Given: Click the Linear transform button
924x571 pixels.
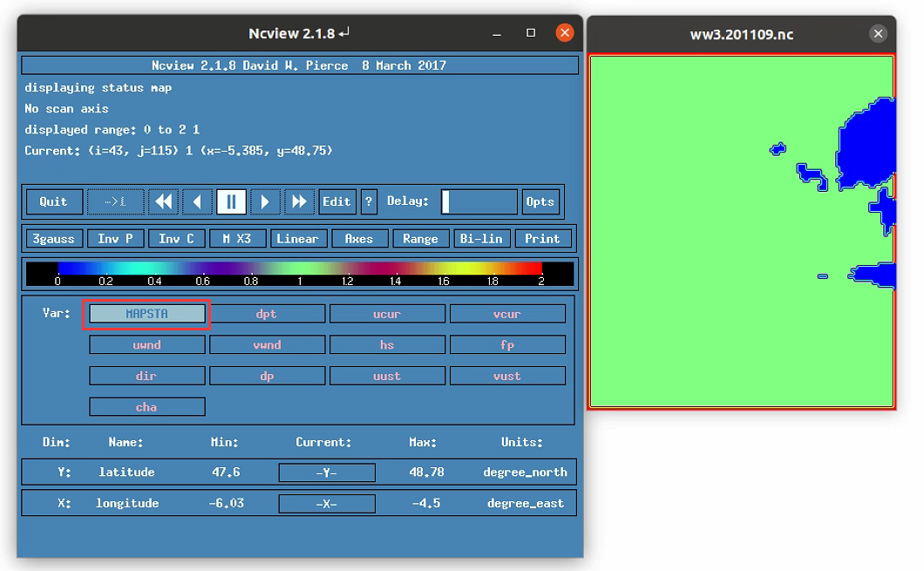Looking at the screenshot, I should point(297,239).
